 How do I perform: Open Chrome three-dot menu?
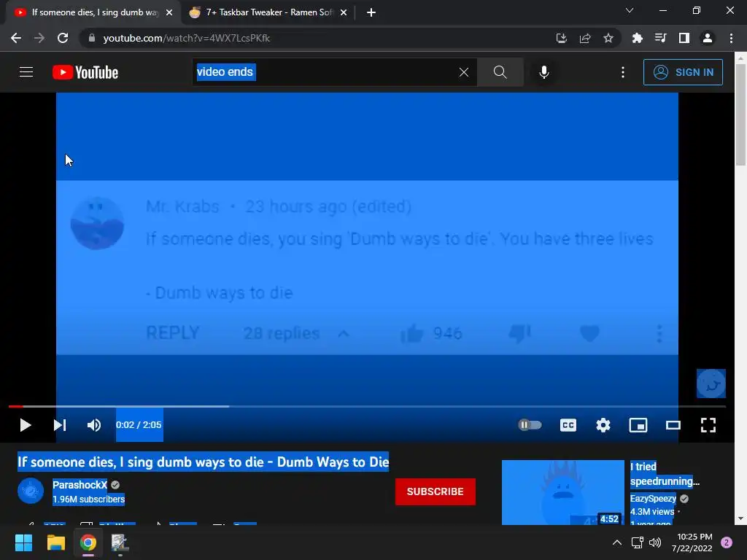click(731, 38)
